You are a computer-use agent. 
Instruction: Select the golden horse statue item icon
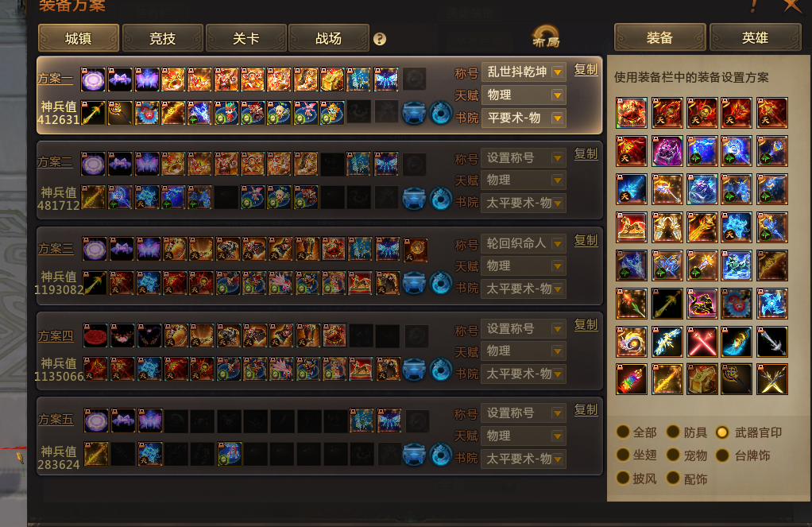pyautogui.click(x=632, y=227)
